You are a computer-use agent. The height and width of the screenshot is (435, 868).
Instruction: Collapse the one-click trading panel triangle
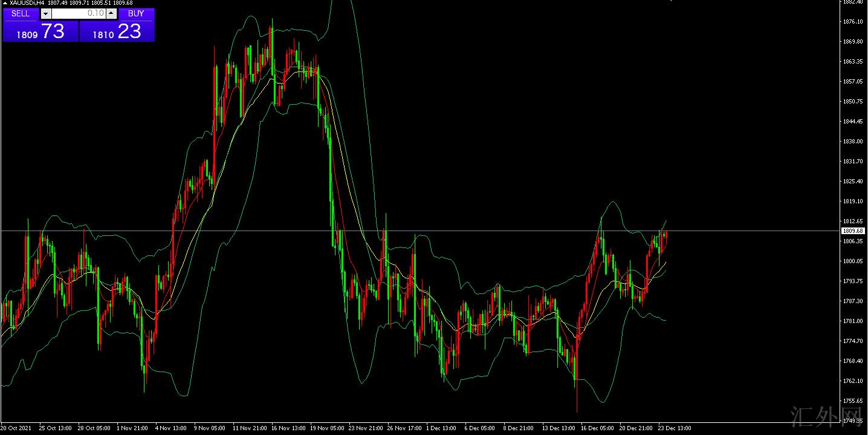click(5, 3)
